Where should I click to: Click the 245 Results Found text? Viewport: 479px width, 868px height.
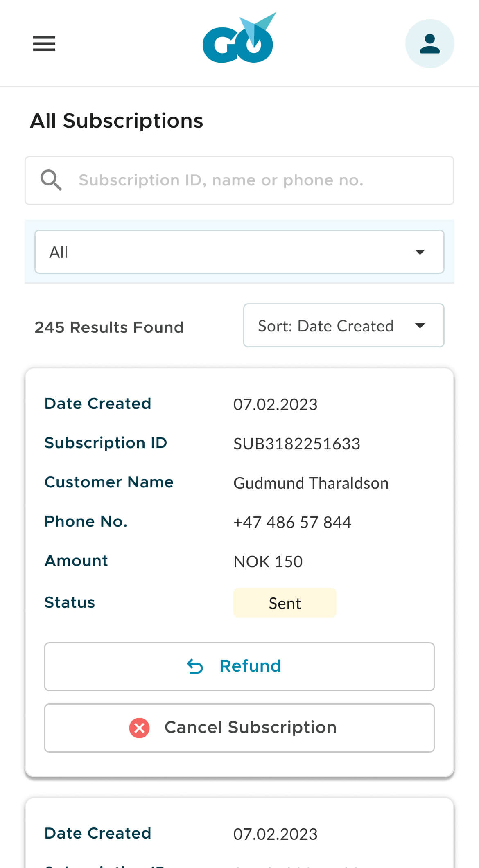(x=109, y=327)
